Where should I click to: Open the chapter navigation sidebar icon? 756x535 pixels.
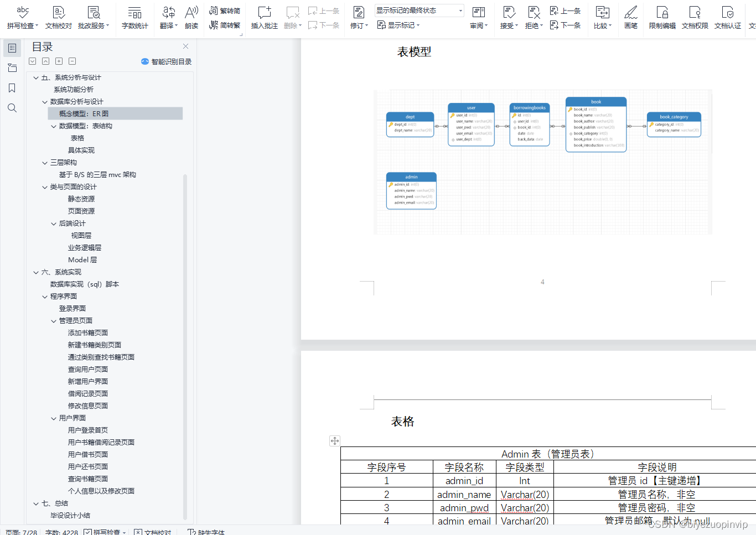pos(12,68)
